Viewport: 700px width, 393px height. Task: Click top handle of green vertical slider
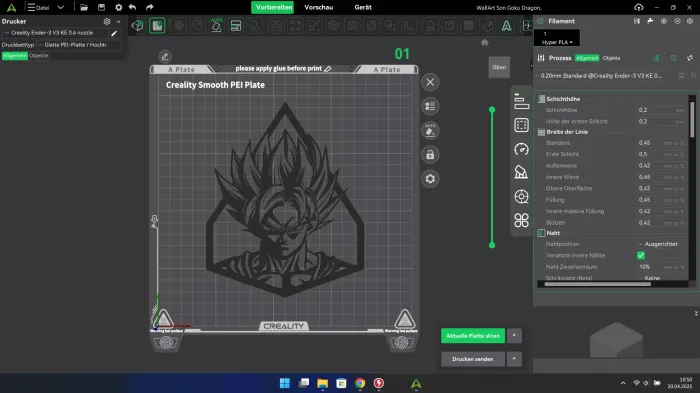[492, 110]
